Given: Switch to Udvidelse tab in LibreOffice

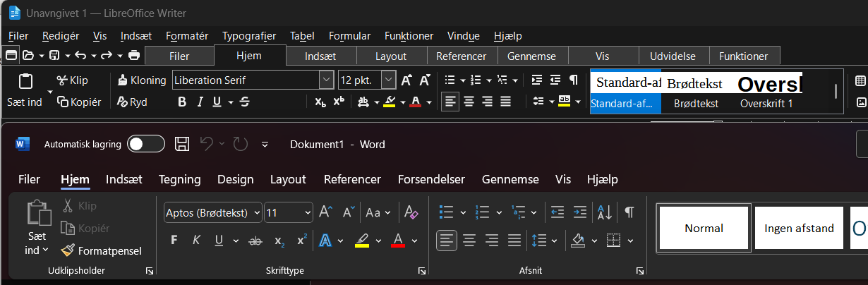Looking at the screenshot, I should [x=673, y=56].
